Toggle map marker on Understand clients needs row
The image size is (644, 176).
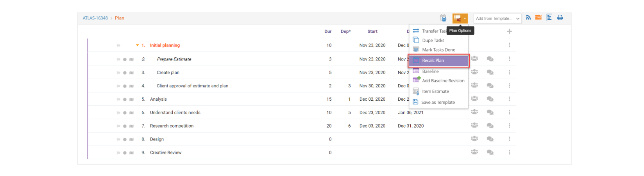click(131, 113)
